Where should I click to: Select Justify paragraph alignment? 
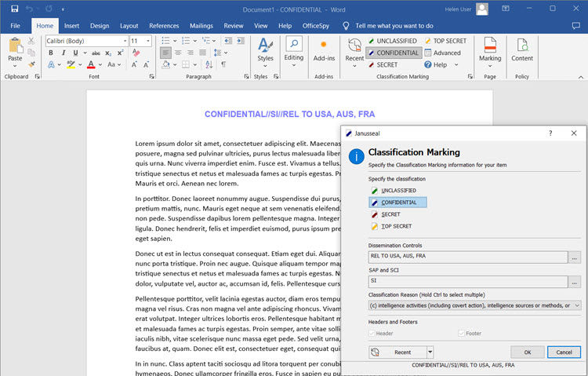click(x=203, y=53)
